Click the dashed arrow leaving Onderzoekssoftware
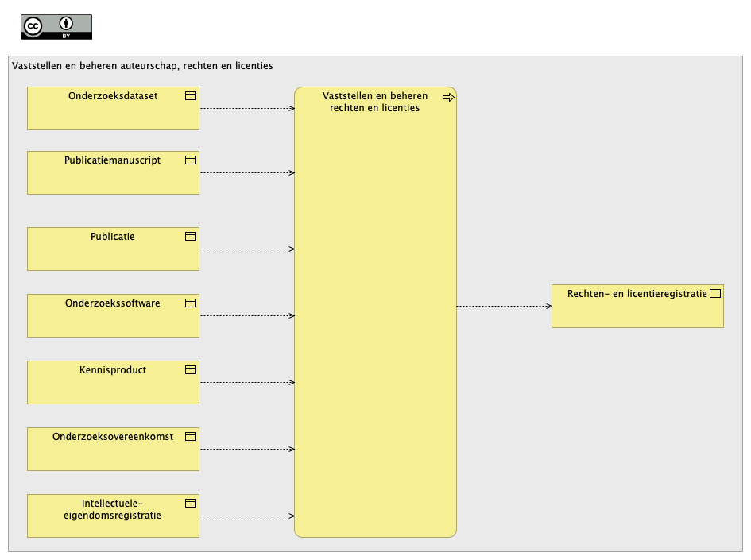 point(247,315)
